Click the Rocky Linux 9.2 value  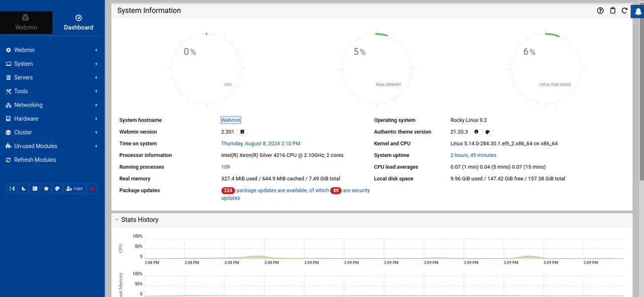click(468, 120)
